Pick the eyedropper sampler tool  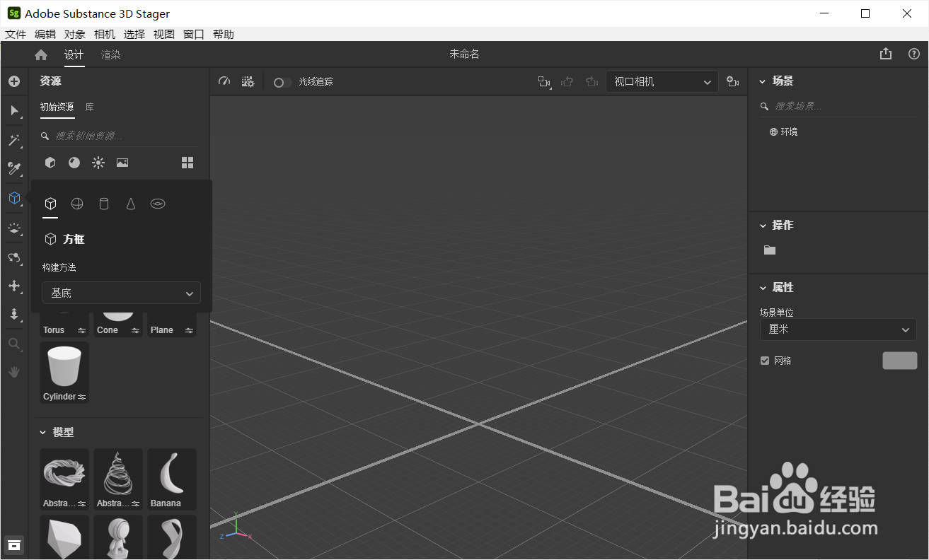click(14, 168)
